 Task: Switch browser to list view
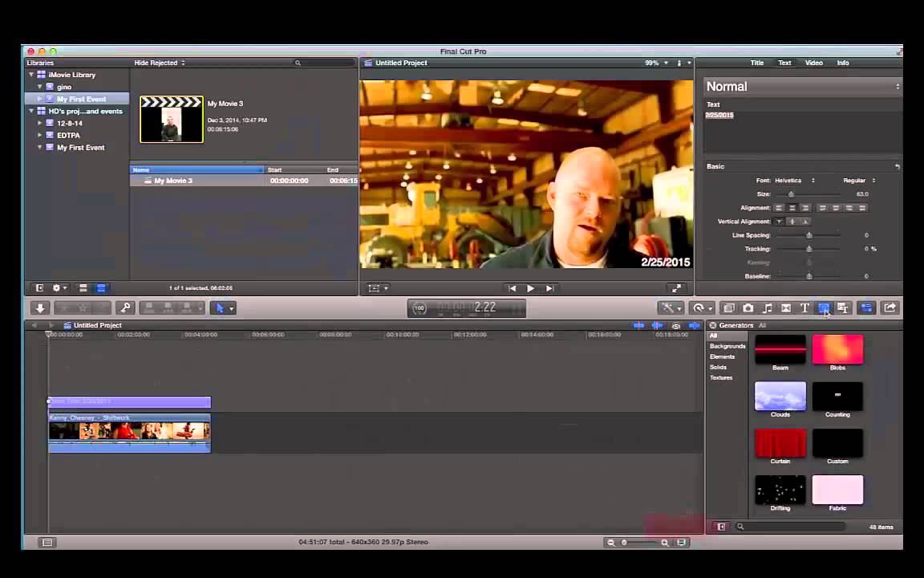[x=101, y=288]
